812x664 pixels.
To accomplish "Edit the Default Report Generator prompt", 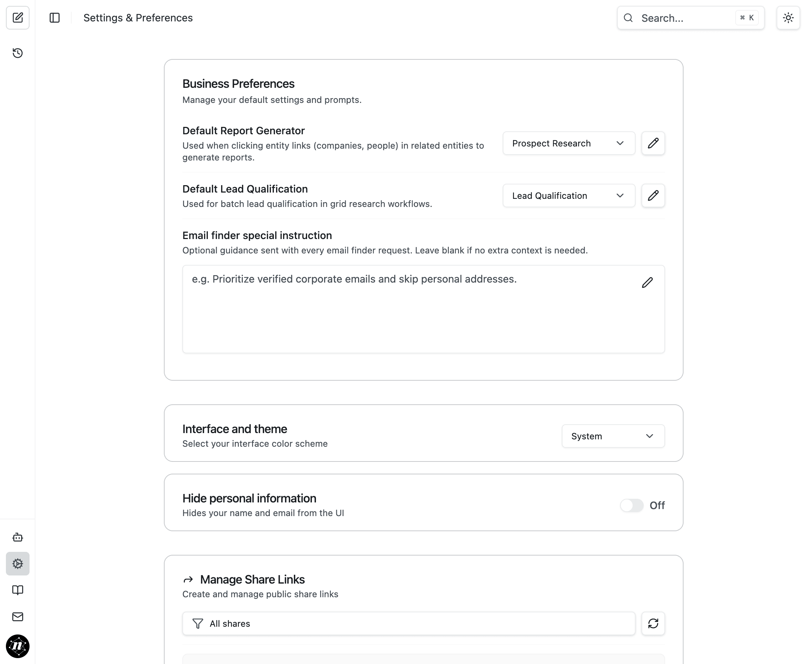I will click(x=653, y=143).
